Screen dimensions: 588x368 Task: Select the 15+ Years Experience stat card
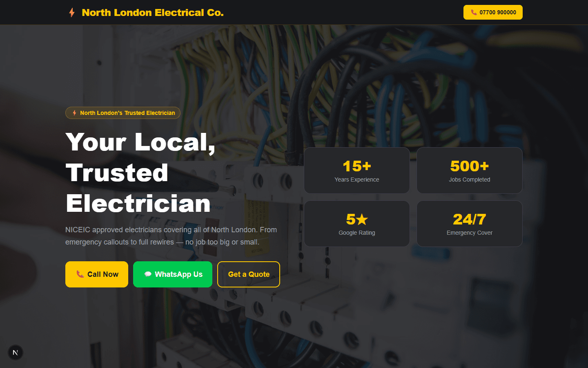[x=356, y=170]
